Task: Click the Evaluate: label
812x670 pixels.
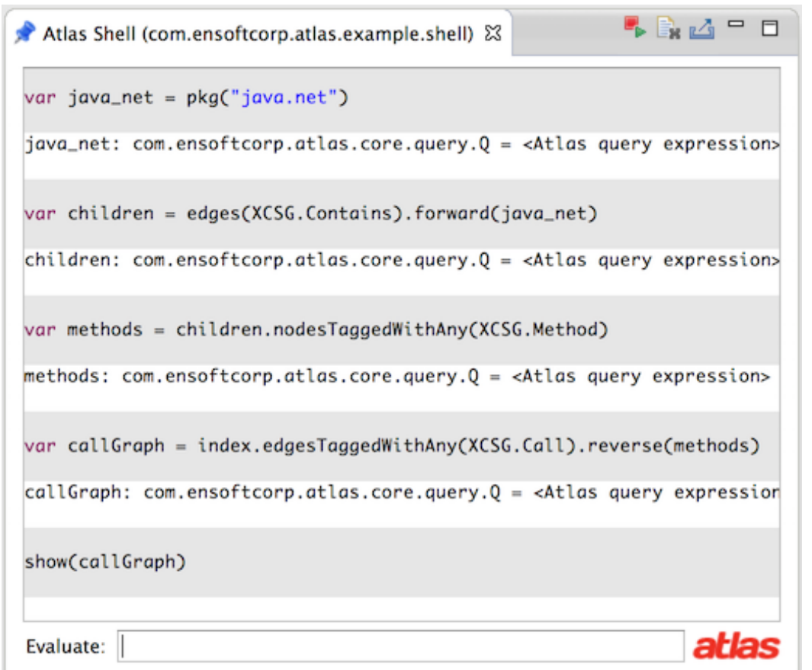Action: coord(66,646)
